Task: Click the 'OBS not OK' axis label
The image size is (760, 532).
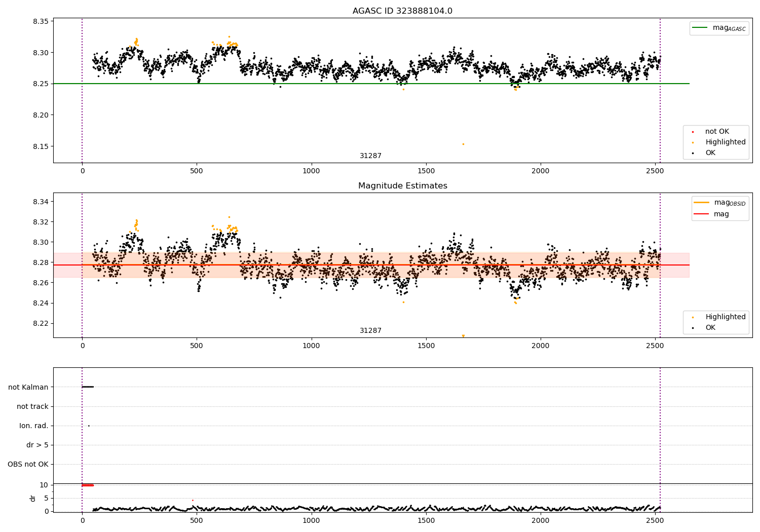Action: (28, 464)
